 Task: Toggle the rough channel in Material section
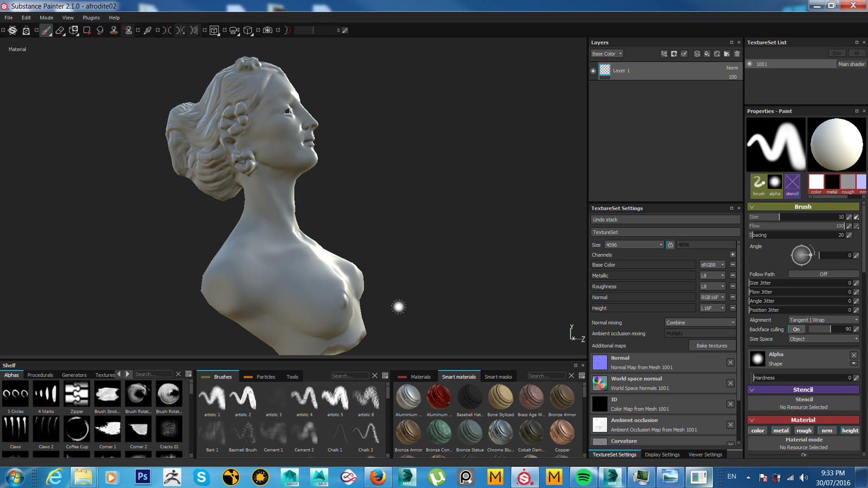point(804,431)
